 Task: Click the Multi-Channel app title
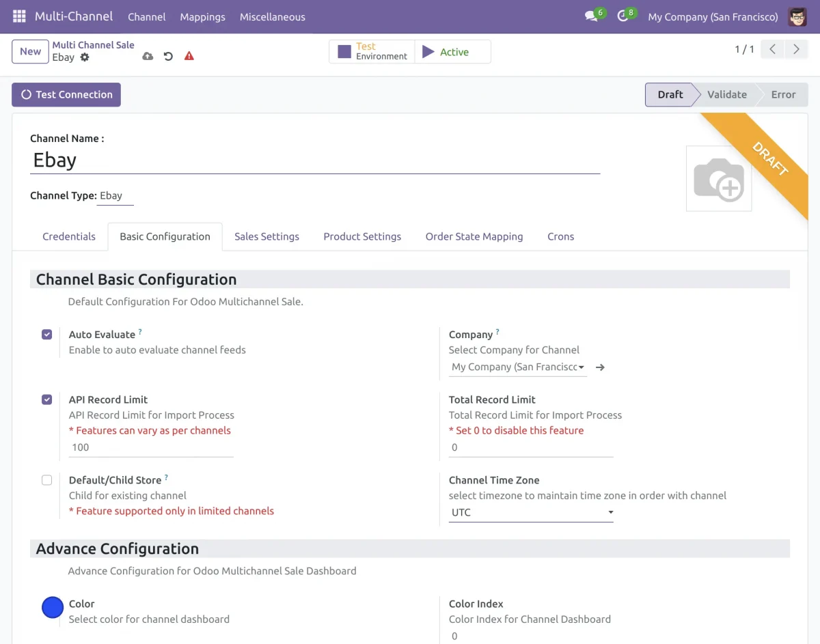click(x=74, y=16)
